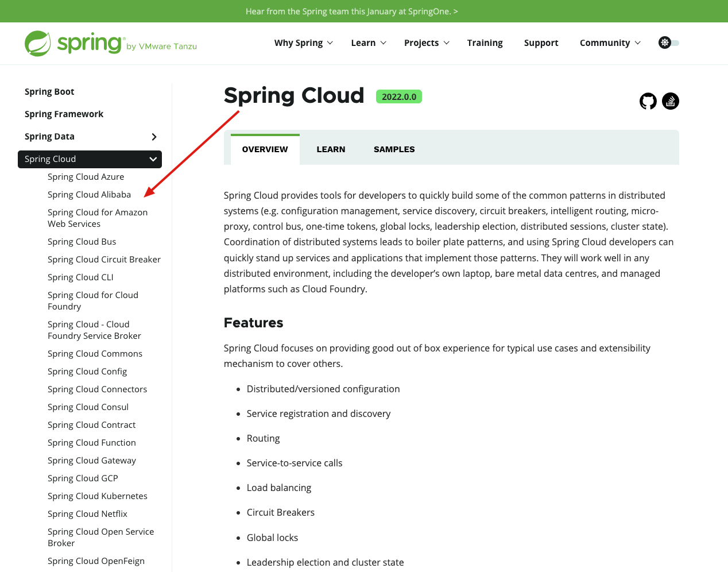
Task: Open the SAMPLES tab
Action: tap(394, 149)
